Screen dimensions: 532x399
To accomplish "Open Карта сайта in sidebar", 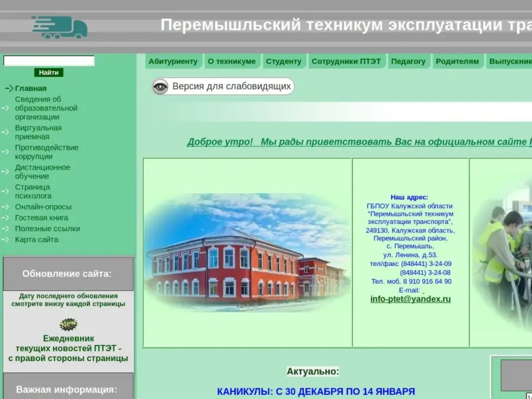I will (x=37, y=239).
